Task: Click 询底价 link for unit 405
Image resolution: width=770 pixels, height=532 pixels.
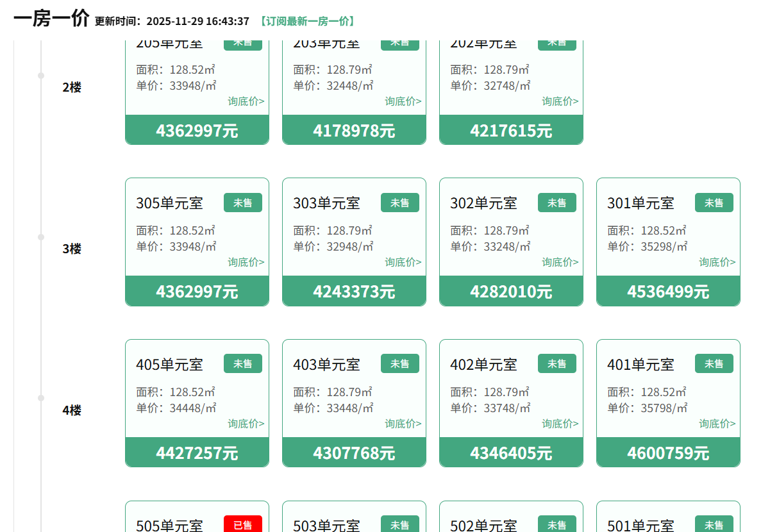Action: pos(246,424)
